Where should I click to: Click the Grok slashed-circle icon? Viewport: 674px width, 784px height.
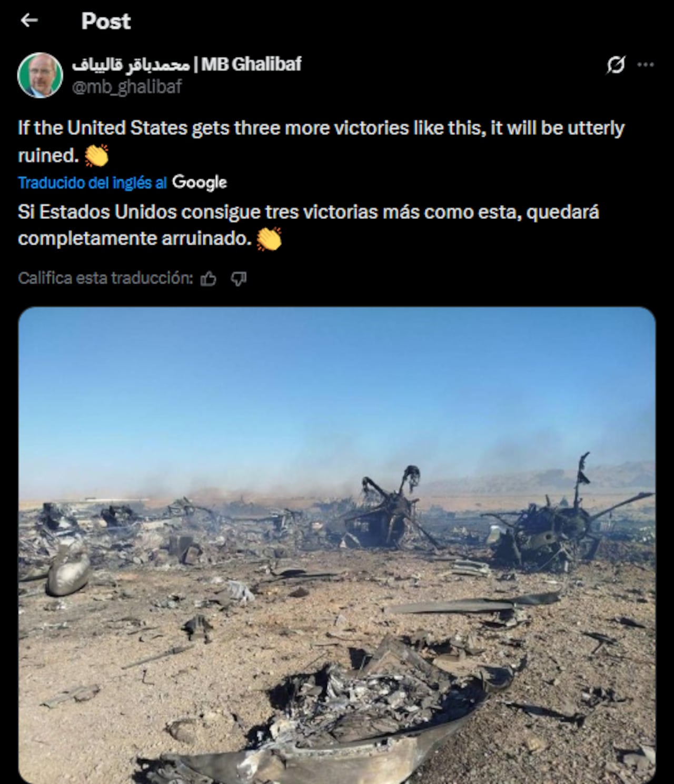(x=616, y=65)
